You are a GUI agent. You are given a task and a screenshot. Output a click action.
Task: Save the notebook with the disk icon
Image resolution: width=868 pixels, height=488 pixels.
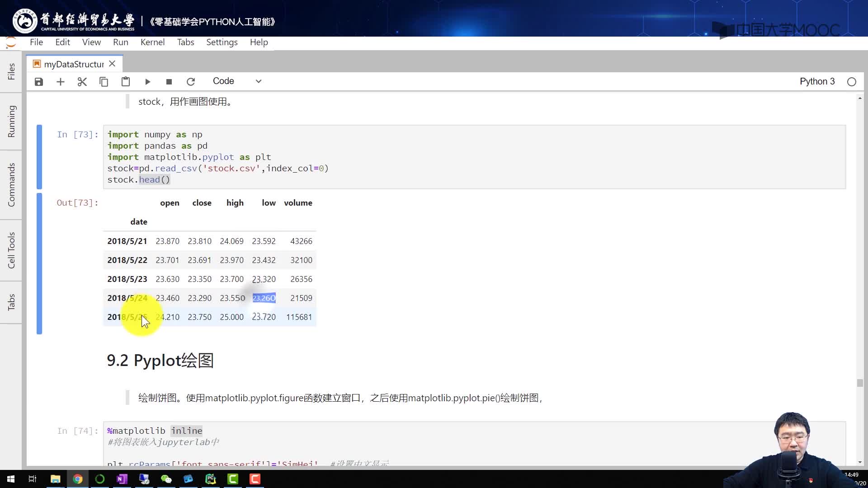pyautogui.click(x=39, y=82)
